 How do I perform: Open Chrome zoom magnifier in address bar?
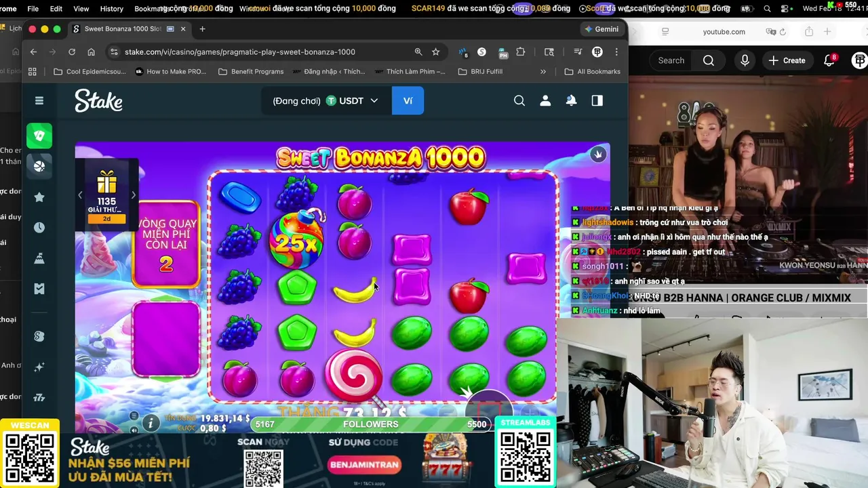point(418,52)
